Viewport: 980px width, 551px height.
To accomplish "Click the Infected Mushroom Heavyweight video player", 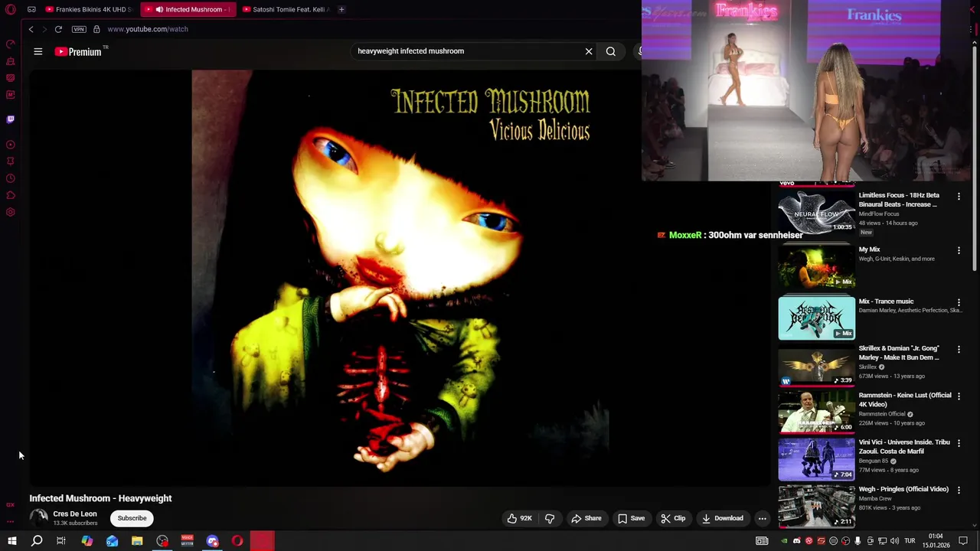I will click(400, 278).
